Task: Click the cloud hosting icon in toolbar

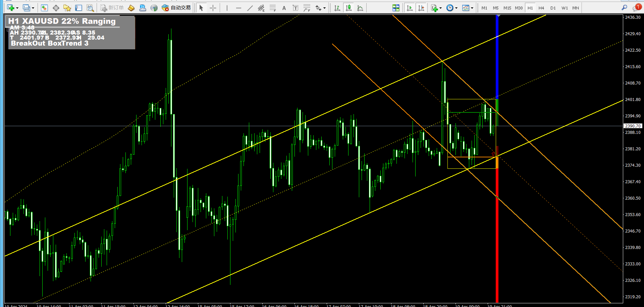Action: tap(143, 8)
